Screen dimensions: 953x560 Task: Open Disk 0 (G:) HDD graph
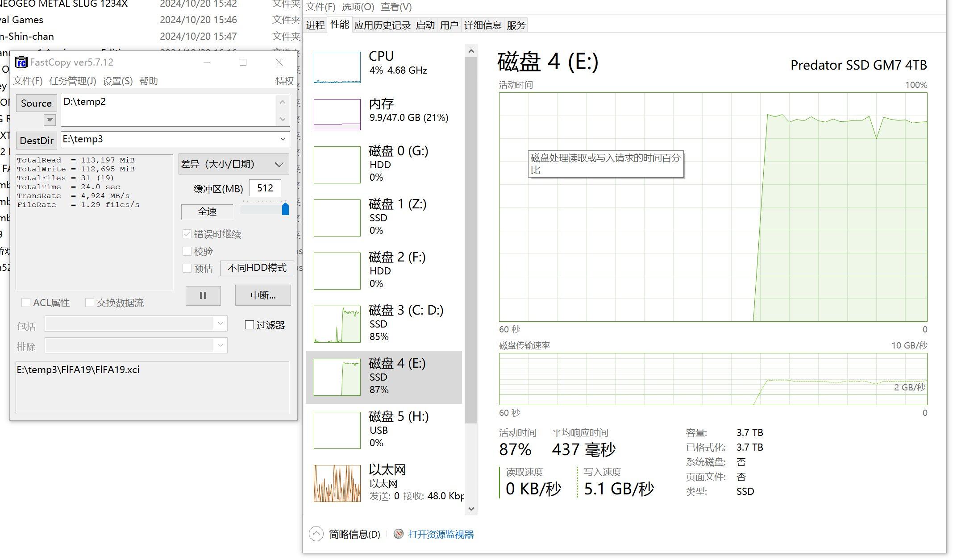click(x=337, y=165)
